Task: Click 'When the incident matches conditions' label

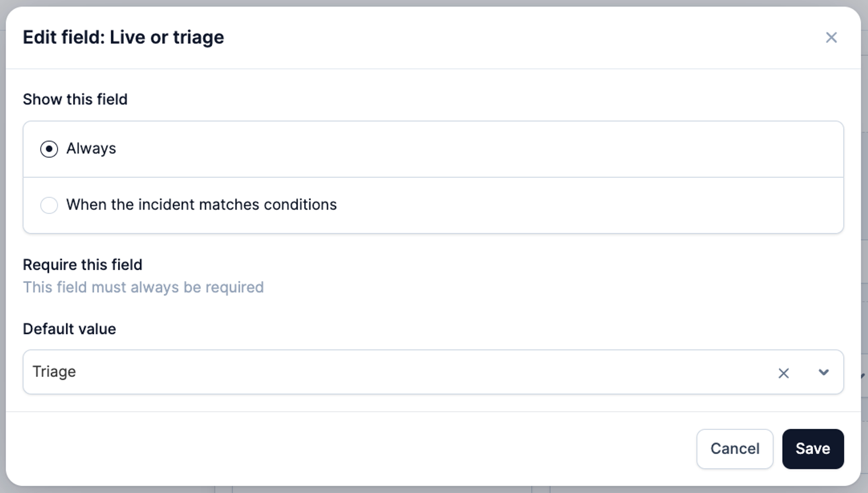Action: click(x=201, y=205)
